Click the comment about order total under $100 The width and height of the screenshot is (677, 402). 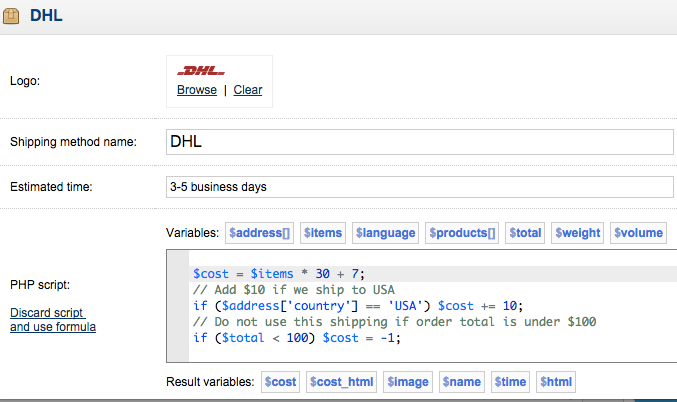(x=395, y=322)
